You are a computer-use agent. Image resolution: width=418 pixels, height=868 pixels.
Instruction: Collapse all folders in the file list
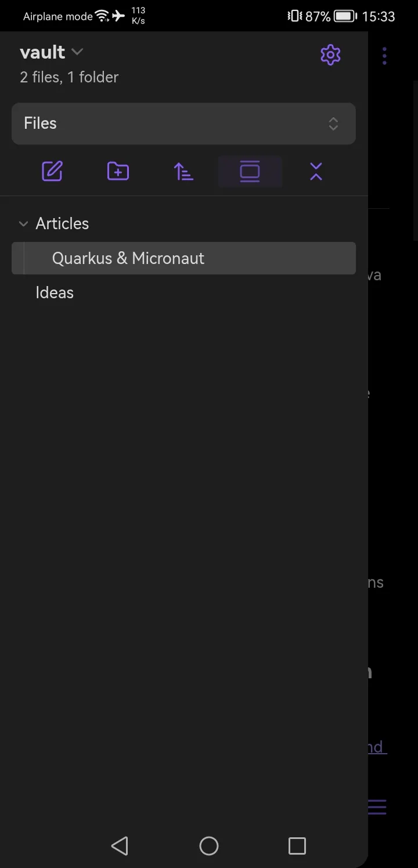coord(315,171)
